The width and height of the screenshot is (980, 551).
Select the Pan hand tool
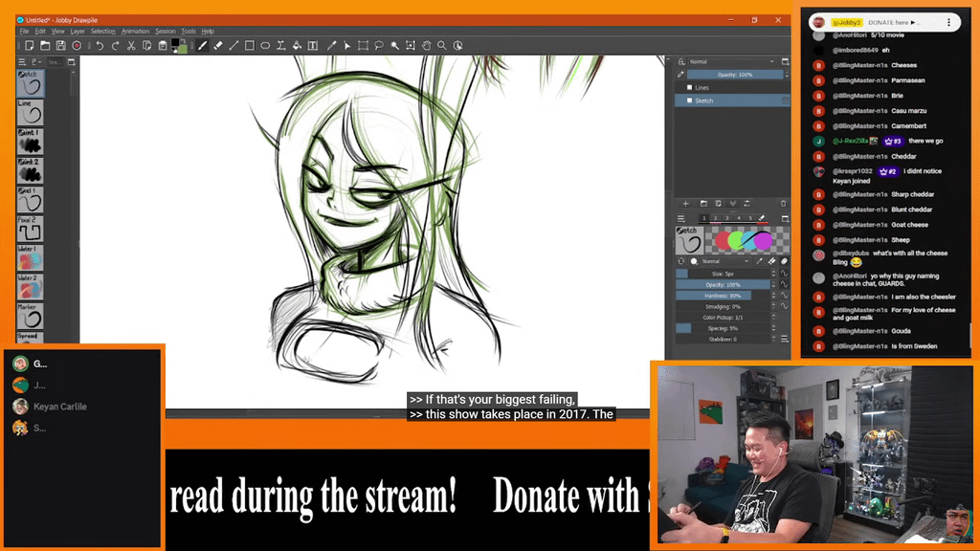tap(426, 46)
